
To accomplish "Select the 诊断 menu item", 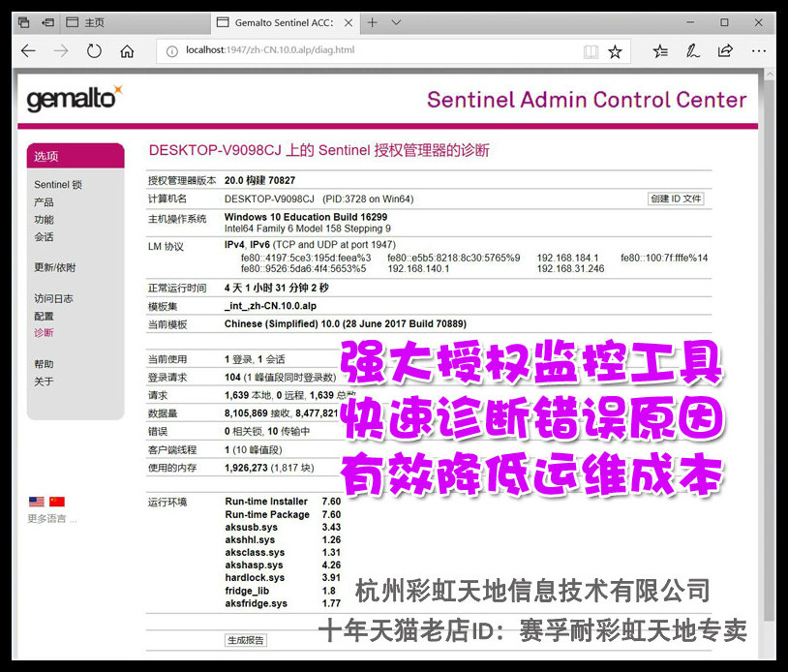I will 44,333.
